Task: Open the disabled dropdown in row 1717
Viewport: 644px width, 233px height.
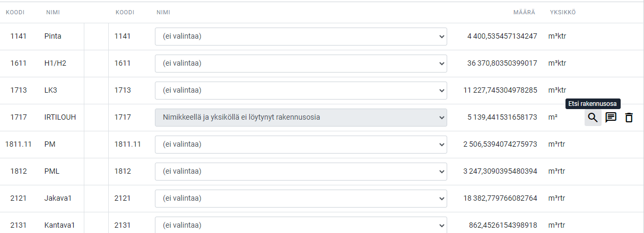Action: pos(301,118)
